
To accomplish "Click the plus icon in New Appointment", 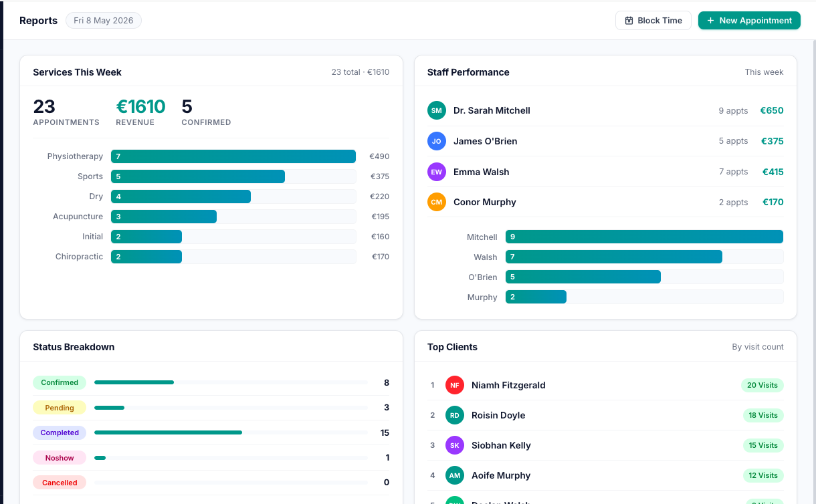I will [710, 21].
